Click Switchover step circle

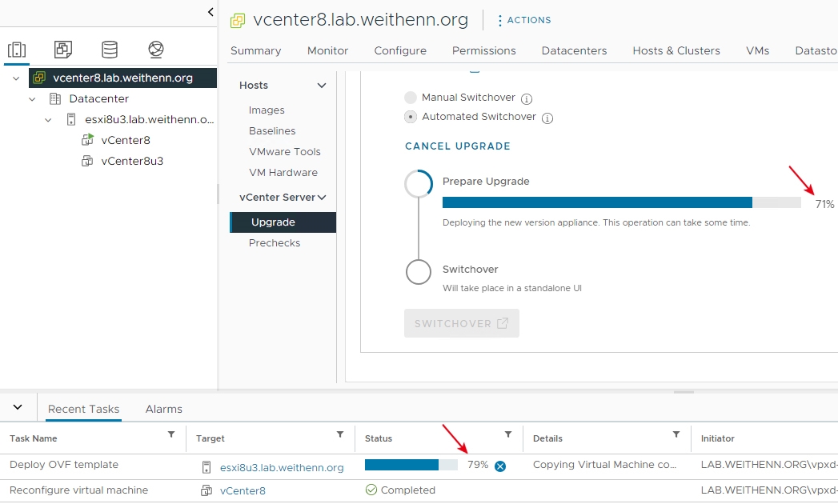[x=419, y=272]
